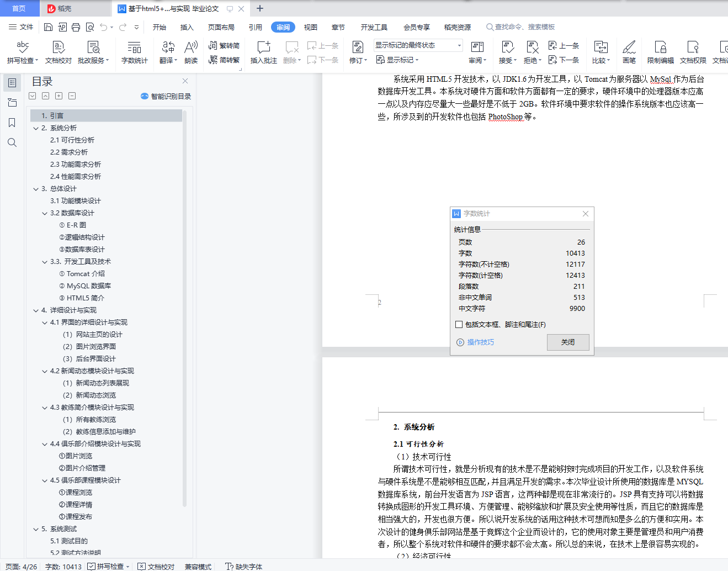Go to the 首页 window tab
The width and height of the screenshot is (728, 571).
pos(19,8)
